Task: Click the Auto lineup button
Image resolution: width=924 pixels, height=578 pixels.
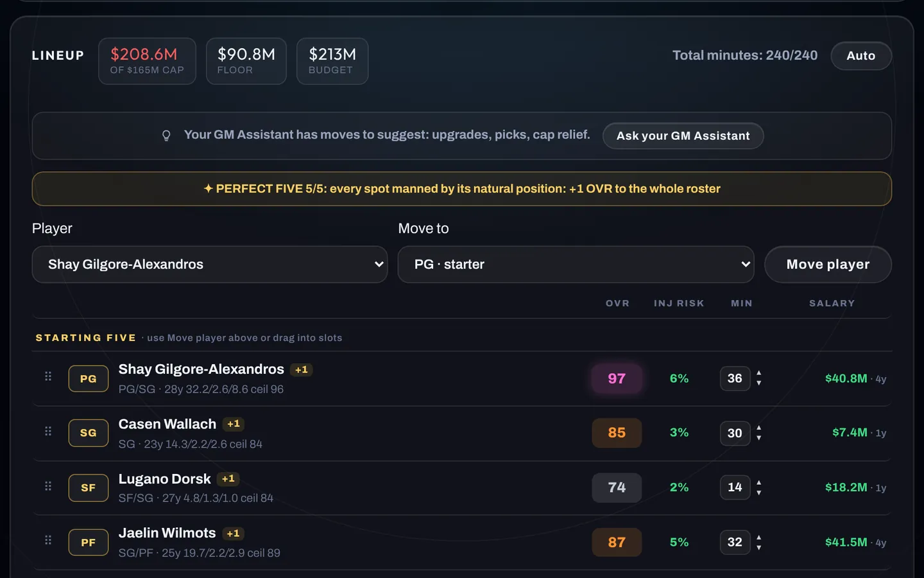Action: pos(861,56)
